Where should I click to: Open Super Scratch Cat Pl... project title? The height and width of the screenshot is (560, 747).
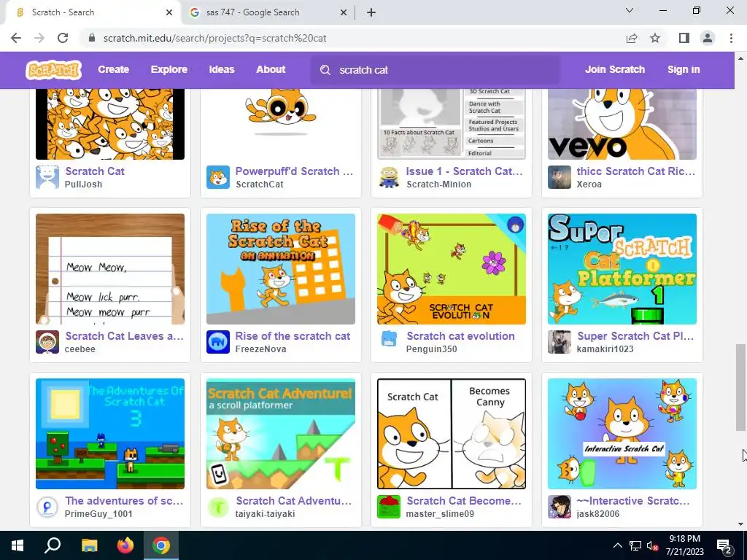[x=635, y=335]
